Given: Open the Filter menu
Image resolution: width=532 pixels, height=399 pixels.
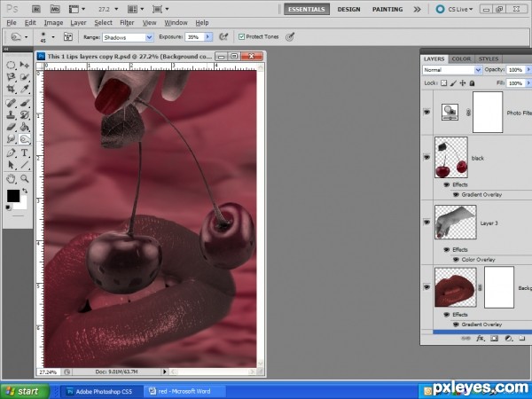Looking at the screenshot, I should 127,23.
